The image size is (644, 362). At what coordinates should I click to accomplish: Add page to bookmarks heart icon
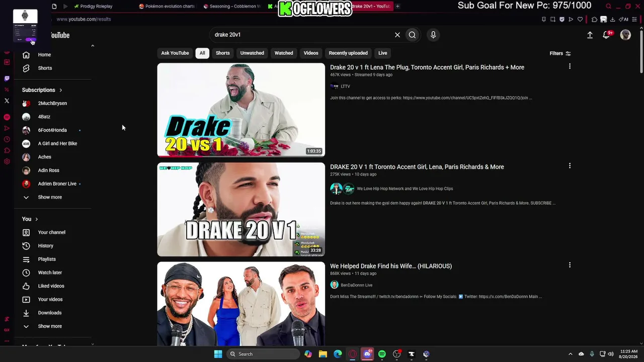tap(580, 19)
